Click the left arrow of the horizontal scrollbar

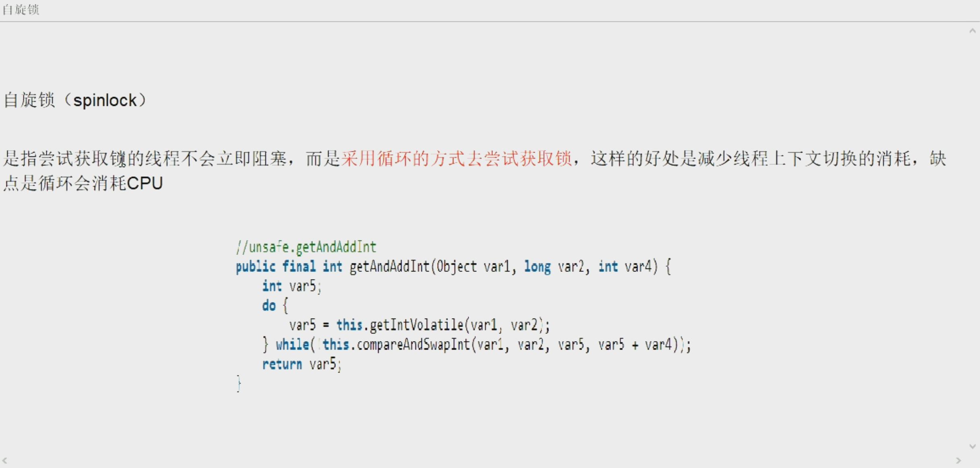5,460
